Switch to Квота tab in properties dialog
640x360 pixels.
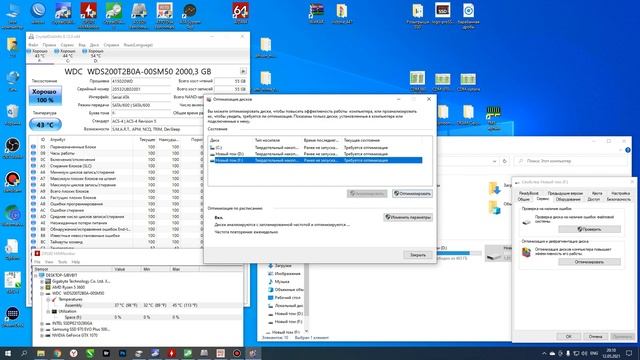[597, 193]
